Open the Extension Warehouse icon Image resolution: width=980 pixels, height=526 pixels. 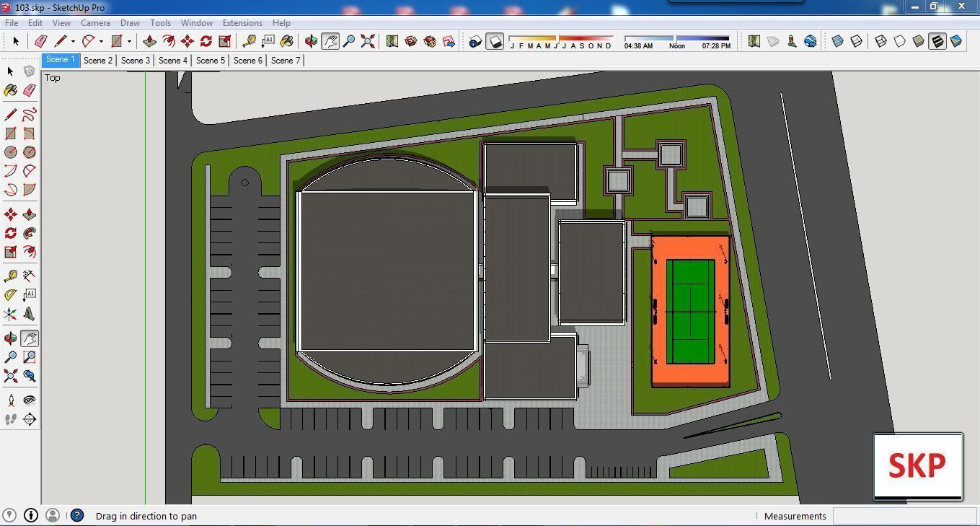[x=430, y=41]
